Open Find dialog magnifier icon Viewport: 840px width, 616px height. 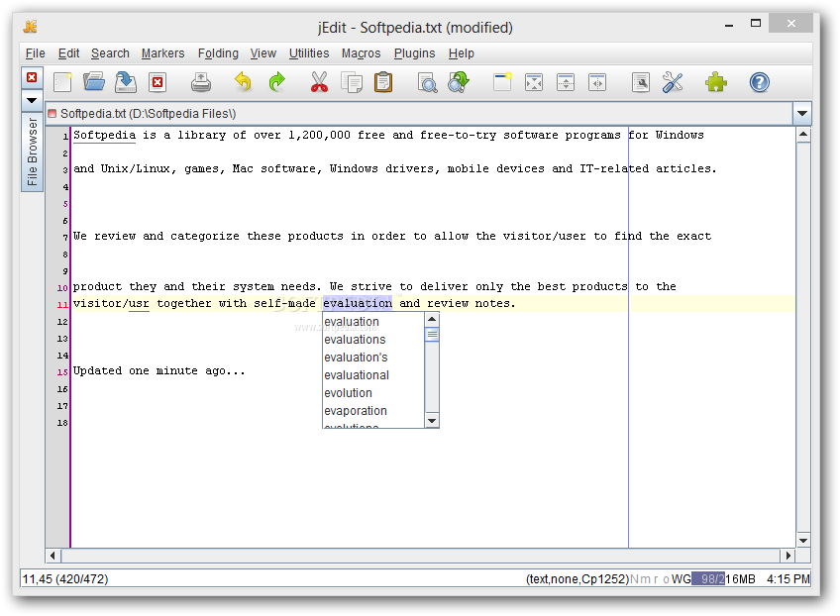tap(427, 82)
